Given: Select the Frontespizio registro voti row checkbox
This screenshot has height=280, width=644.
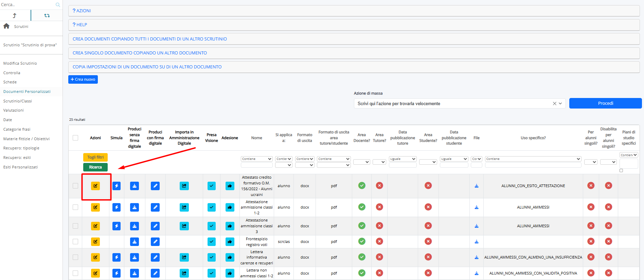Looking at the screenshot, I should click(75, 242).
